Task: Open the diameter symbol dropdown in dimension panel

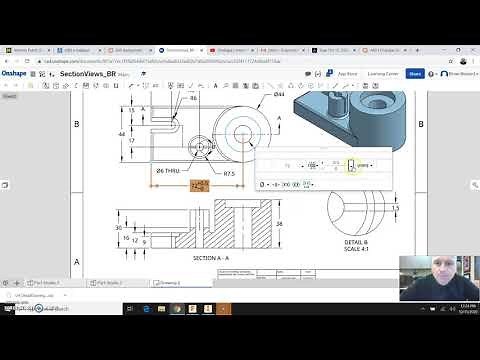Action: 264,184
